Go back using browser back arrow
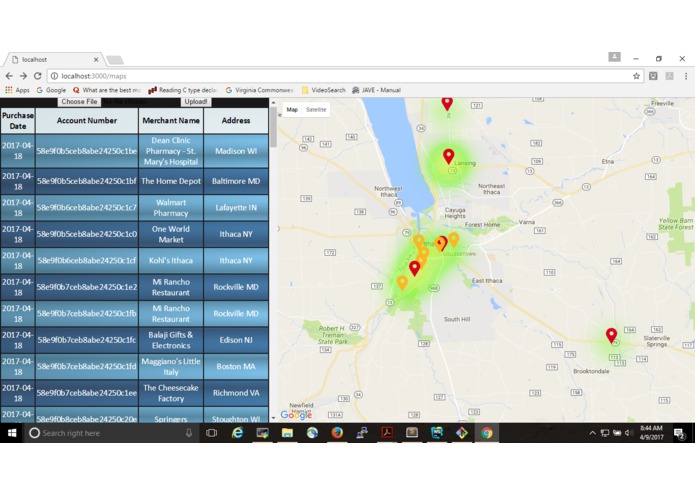Image resolution: width=695 pixels, height=494 pixels. coord(9,76)
